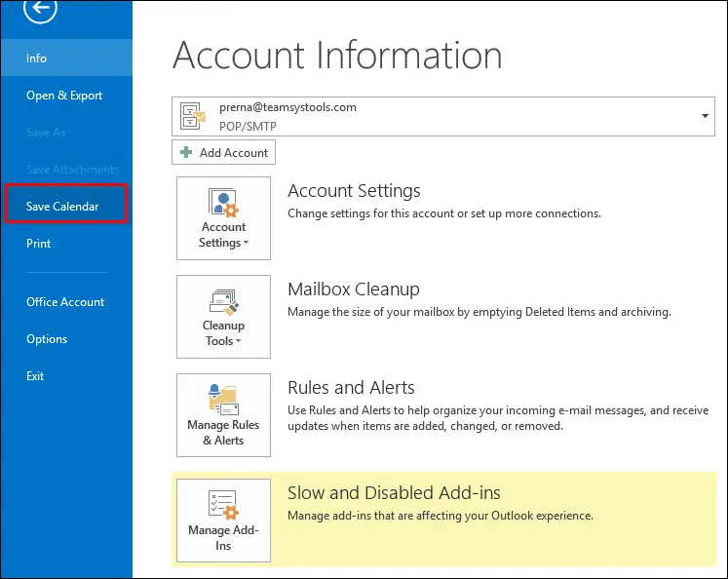This screenshot has width=728, height=579.
Task: Open Options from the blue sidebar
Action: [47, 339]
